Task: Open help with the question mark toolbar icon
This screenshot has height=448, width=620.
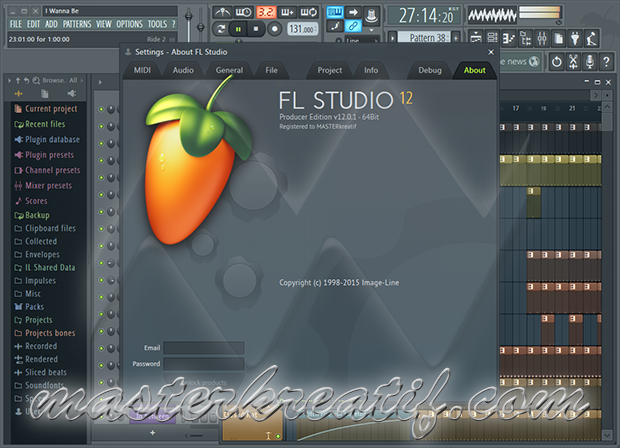Action: [606, 61]
